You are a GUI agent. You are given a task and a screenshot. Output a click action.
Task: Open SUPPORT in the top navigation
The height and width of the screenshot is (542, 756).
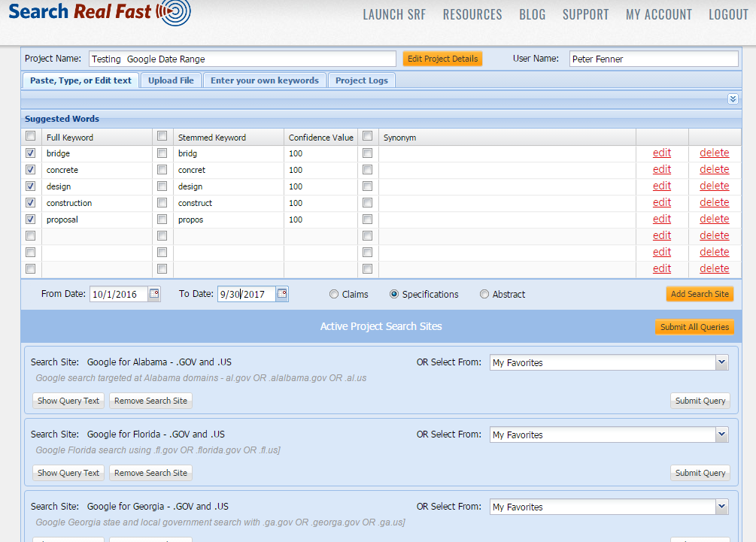pyautogui.click(x=586, y=15)
